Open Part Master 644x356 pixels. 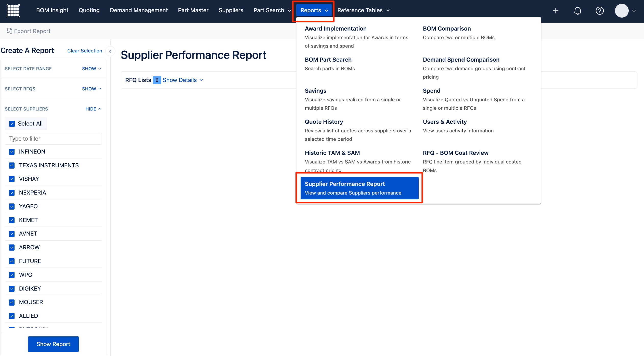(x=193, y=10)
